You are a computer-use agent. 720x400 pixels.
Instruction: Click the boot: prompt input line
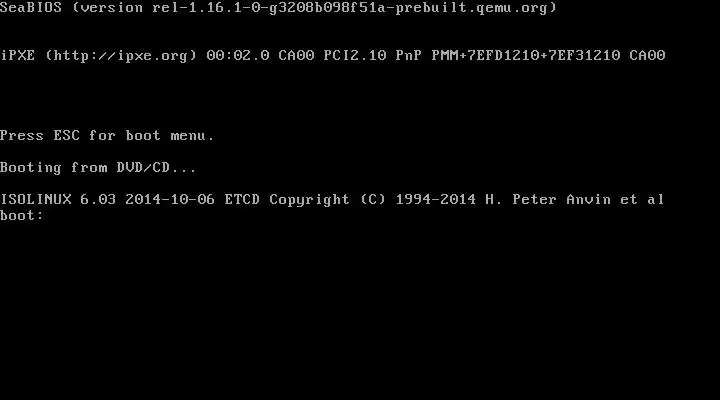tap(22, 215)
